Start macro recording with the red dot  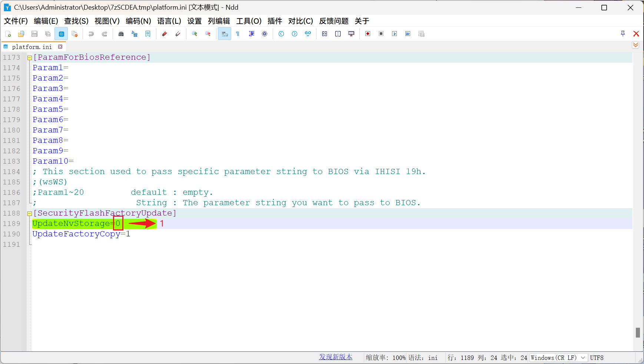tap(368, 34)
